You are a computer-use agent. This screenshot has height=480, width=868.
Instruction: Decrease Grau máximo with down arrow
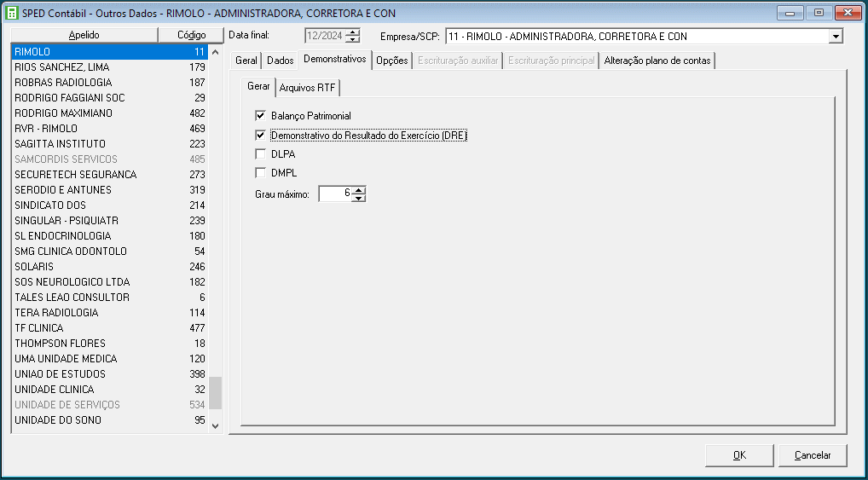coord(359,198)
